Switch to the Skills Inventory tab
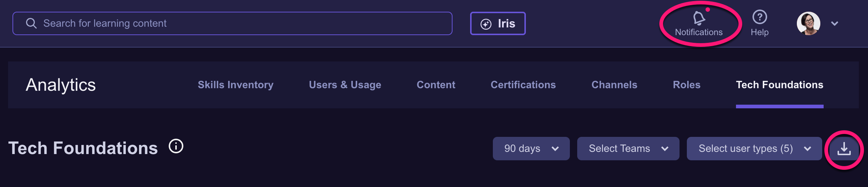Image resolution: width=868 pixels, height=187 pixels. tap(235, 85)
